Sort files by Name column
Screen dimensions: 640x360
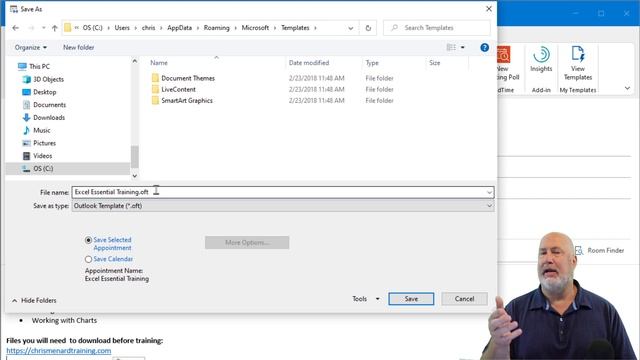click(x=159, y=63)
